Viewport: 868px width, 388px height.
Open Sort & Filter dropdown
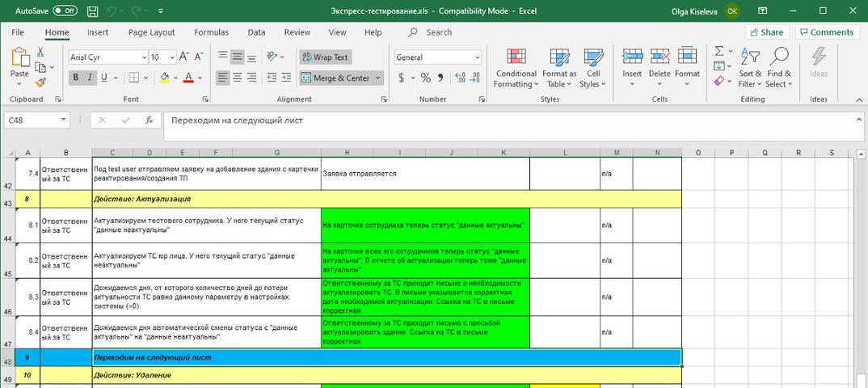coord(749,69)
